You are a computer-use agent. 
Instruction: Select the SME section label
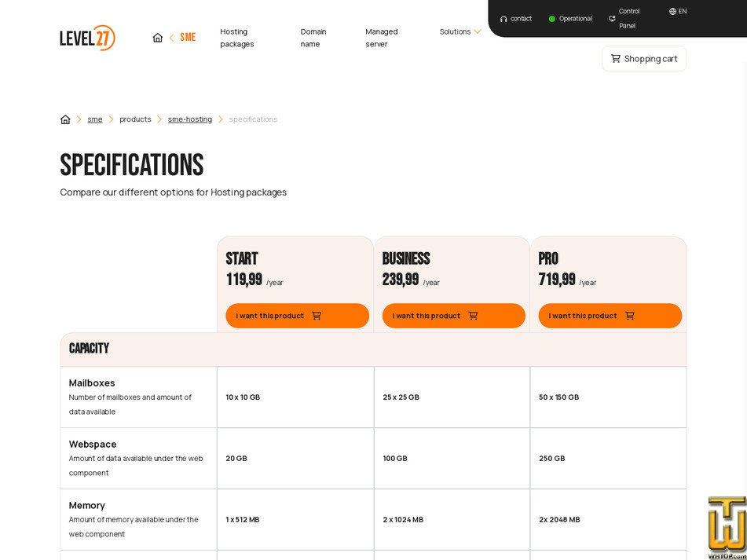click(x=188, y=38)
